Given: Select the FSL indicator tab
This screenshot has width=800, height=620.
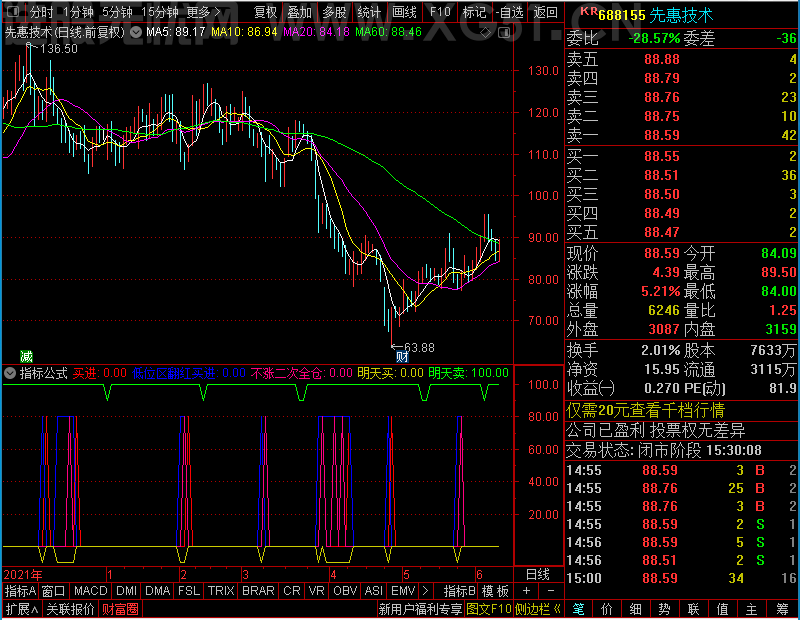Looking at the screenshot, I should 189,591.
